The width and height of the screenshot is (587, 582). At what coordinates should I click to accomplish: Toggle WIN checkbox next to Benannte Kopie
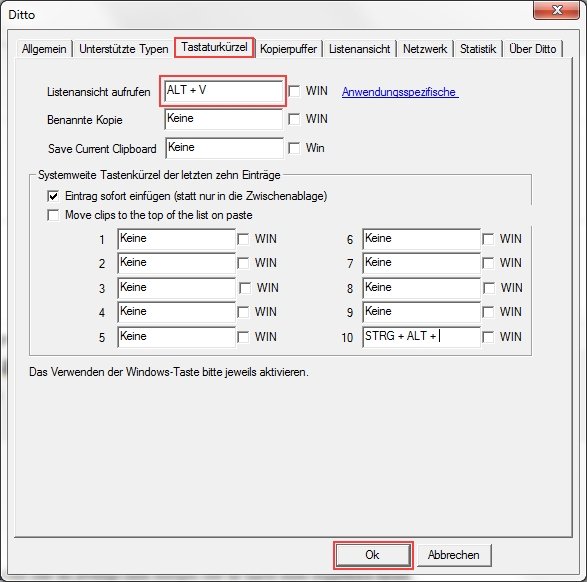coord(294,119)
